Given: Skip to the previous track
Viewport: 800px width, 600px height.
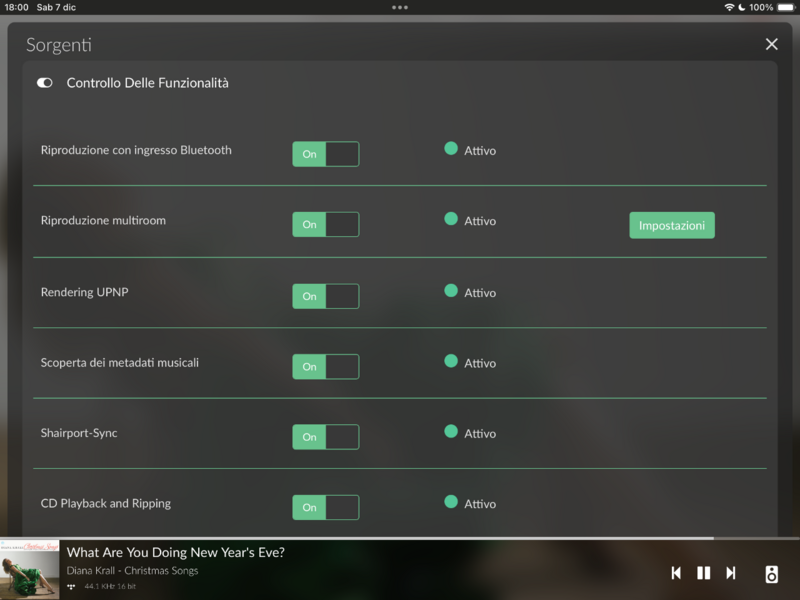Looking at the screenshot, I should tap(676, 573).
